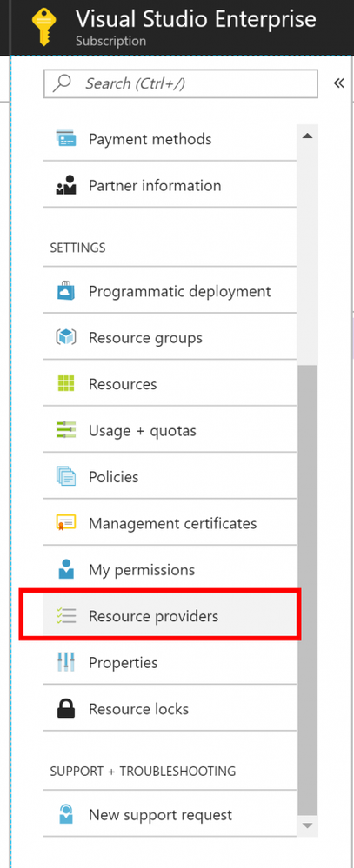Image resolution: width=354 pixels, height=868 pixels.
Task: Open Payment methods menu item
Action: (x=170, y=138)
